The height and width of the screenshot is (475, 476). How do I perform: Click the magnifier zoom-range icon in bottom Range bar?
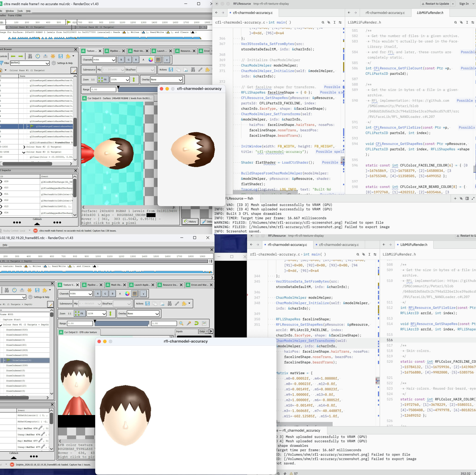point(181,323)
